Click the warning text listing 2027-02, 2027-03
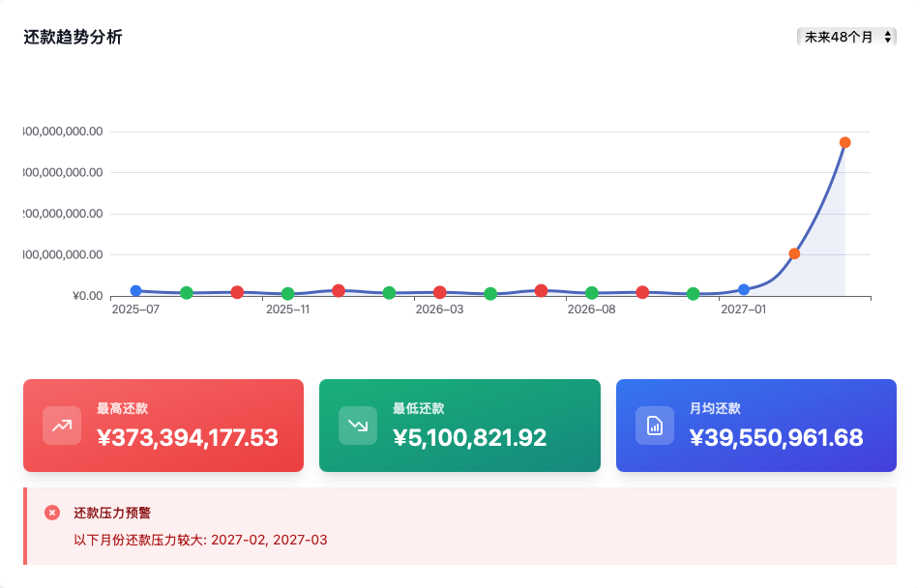 pos(200,540)
